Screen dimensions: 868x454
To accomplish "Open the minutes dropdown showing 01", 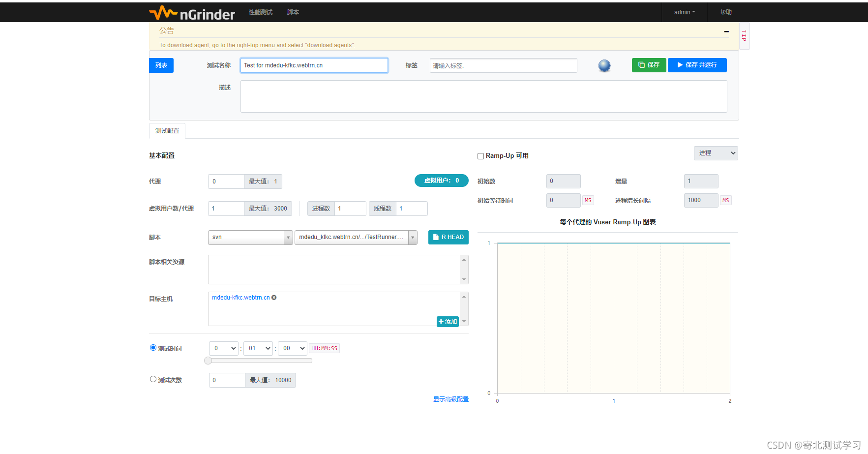I will [258, 348].
